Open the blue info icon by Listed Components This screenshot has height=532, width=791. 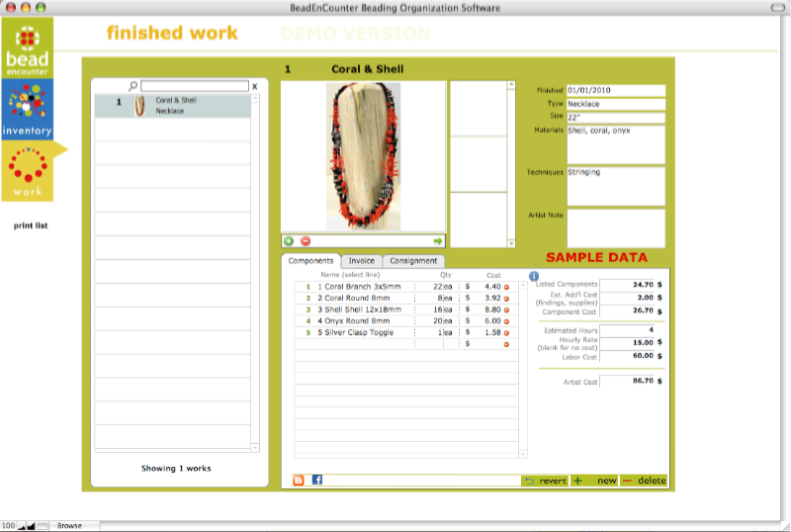534,276
